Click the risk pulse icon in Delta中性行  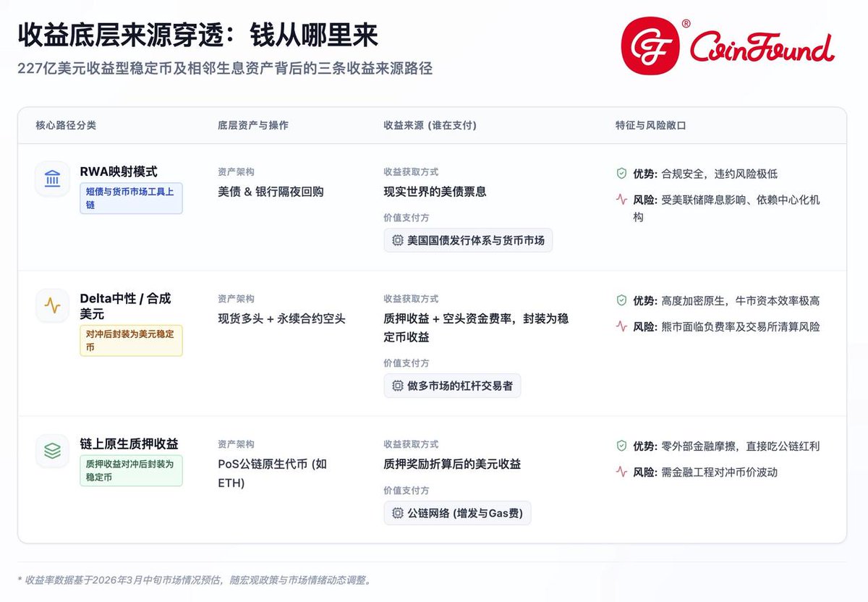pos(621,326)
